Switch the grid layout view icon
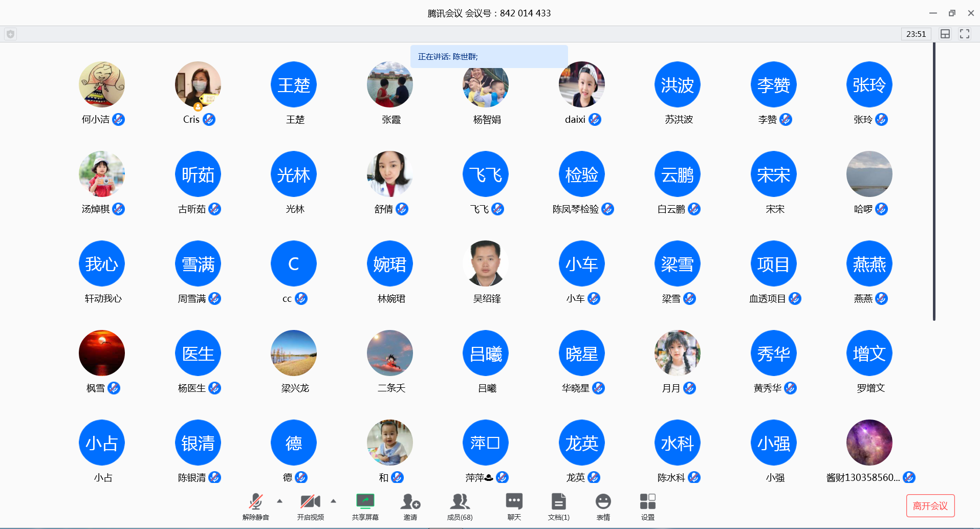 pos(945,34)
